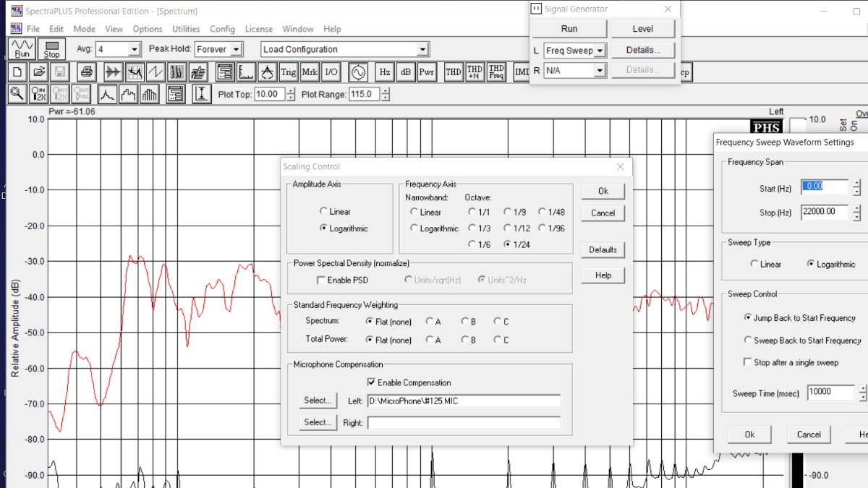Open file using the folder icon
Screen dimensions: 868x488
tap(40, 72)
